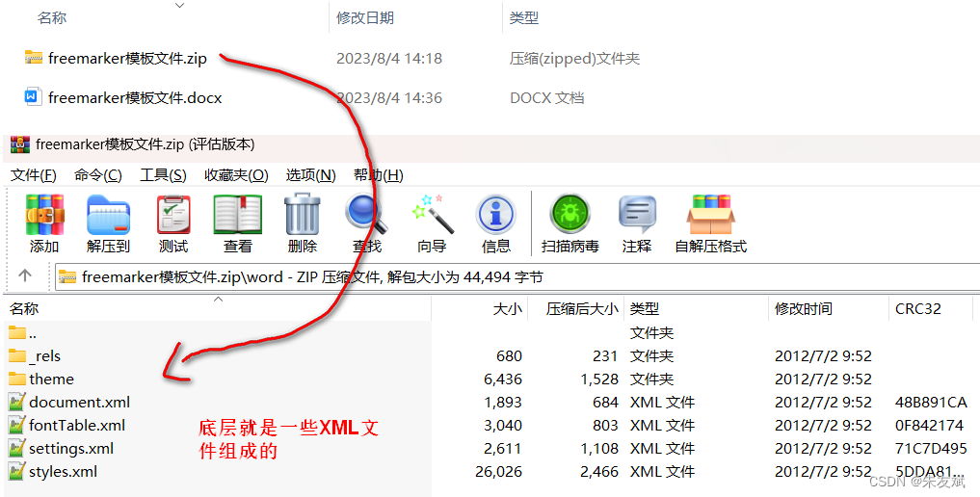Click the 压缩(zipped)文件夹 type text
This screenshot has height=497, width=980.
pos(574,59)
